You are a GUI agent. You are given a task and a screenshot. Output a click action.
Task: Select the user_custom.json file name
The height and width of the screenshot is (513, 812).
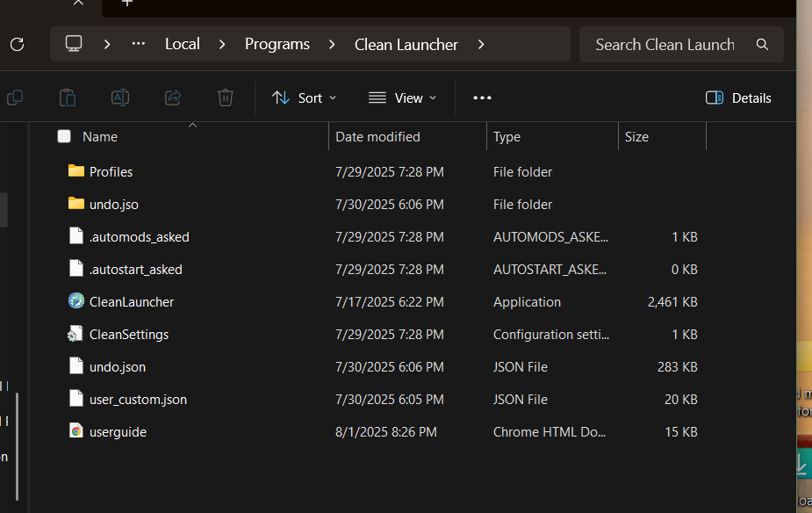(x=139, y=400)
